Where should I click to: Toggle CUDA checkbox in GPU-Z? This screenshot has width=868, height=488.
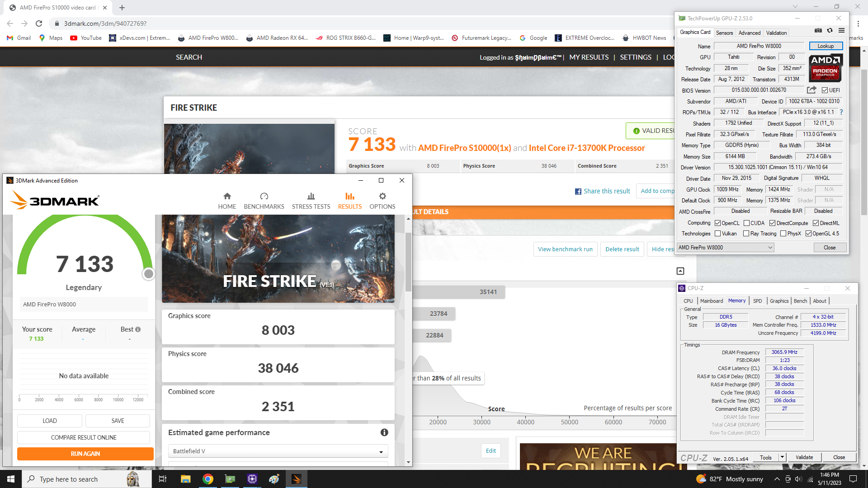click(746, 223)
